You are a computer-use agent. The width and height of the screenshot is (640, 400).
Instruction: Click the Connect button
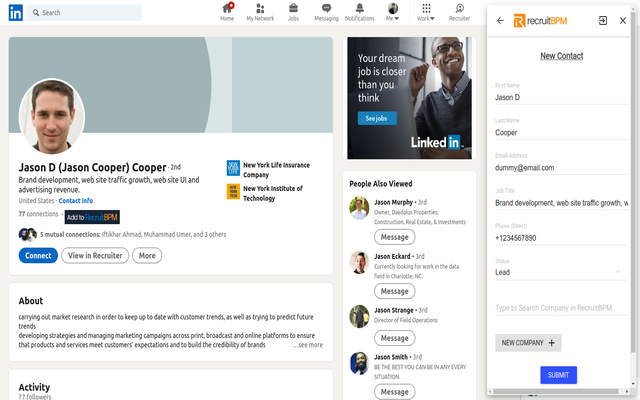(x=38, y=256)
